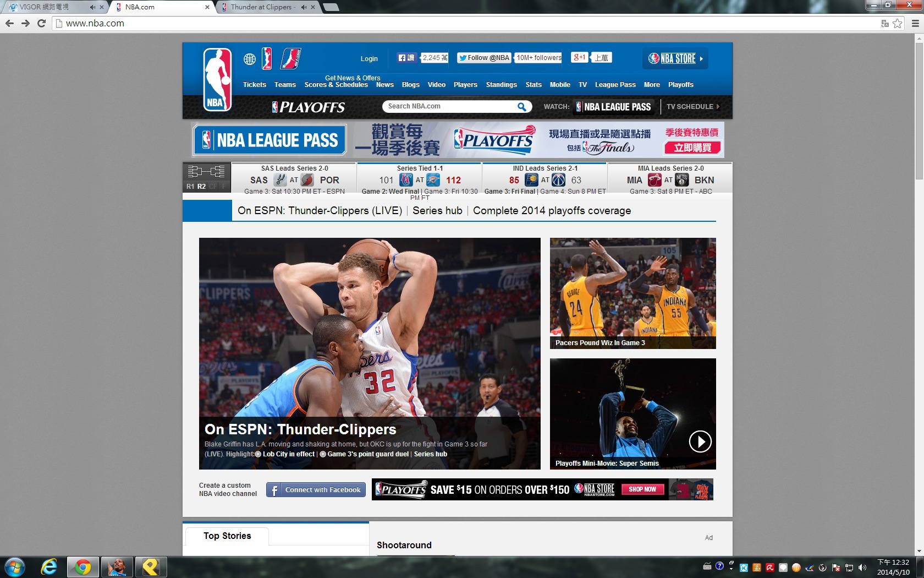Select the R2 round in the scoreboard

202,187
